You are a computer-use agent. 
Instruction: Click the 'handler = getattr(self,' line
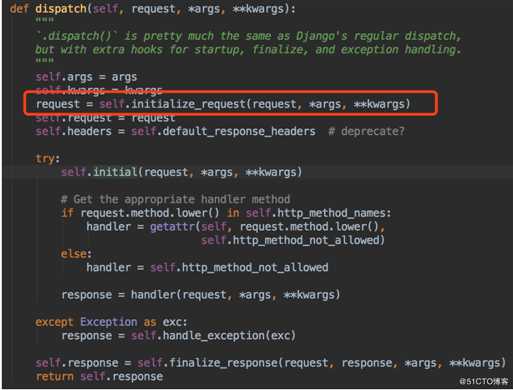click(236, 227)
